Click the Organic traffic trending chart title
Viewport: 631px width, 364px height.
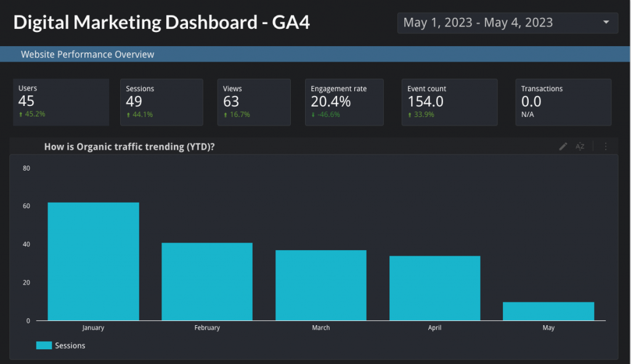pyautogui.click(x=134, y=147)
